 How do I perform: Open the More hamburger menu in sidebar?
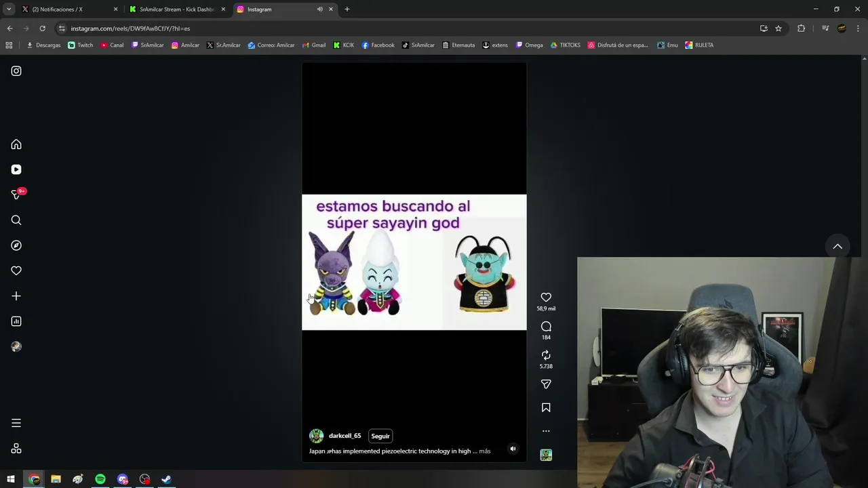click(x=16, y=423)
